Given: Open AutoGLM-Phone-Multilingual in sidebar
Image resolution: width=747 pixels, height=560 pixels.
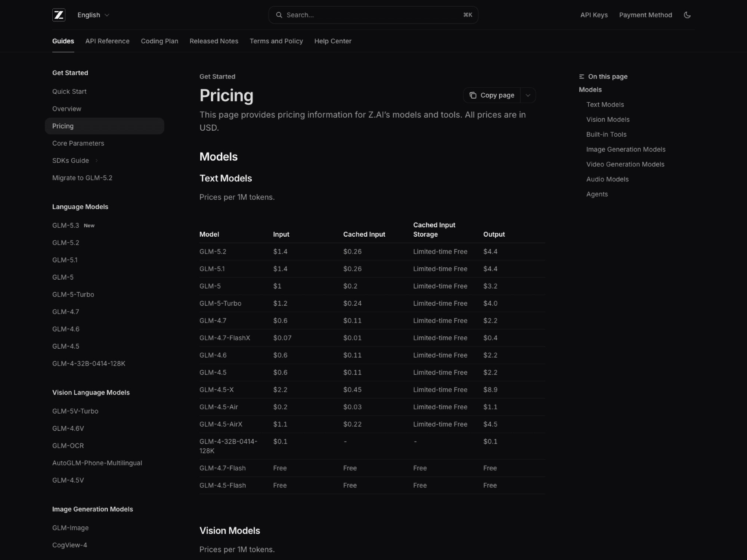Looking at the screenshot, I should (x=97, y=463).
